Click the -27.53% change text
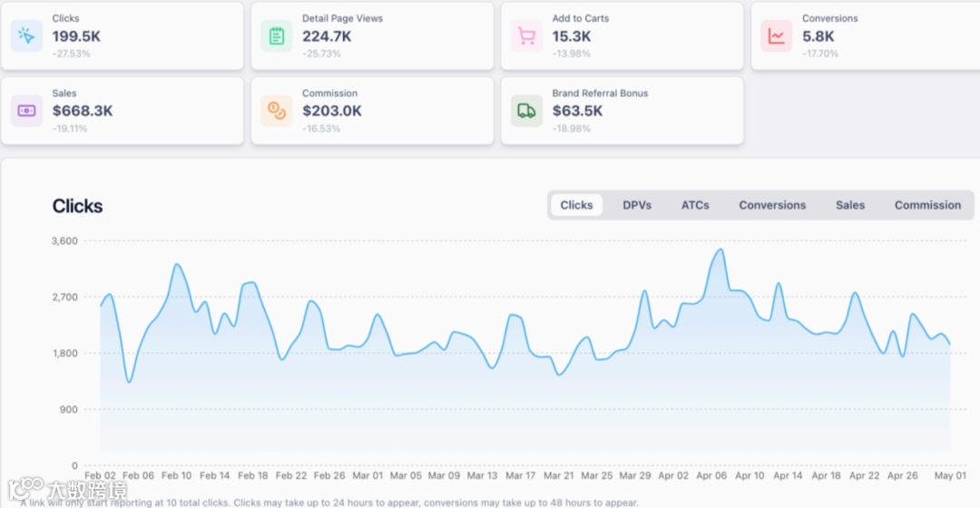This screenshot has height=508, width=980. coord(72,54)
